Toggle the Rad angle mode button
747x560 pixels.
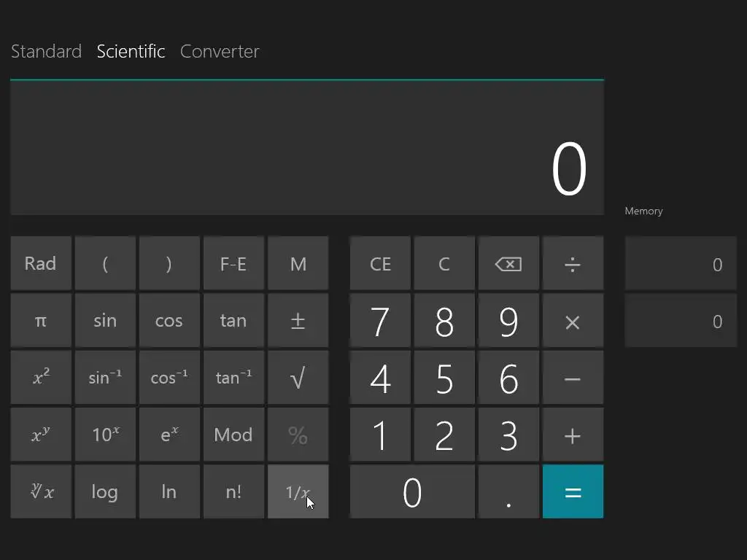41,263
